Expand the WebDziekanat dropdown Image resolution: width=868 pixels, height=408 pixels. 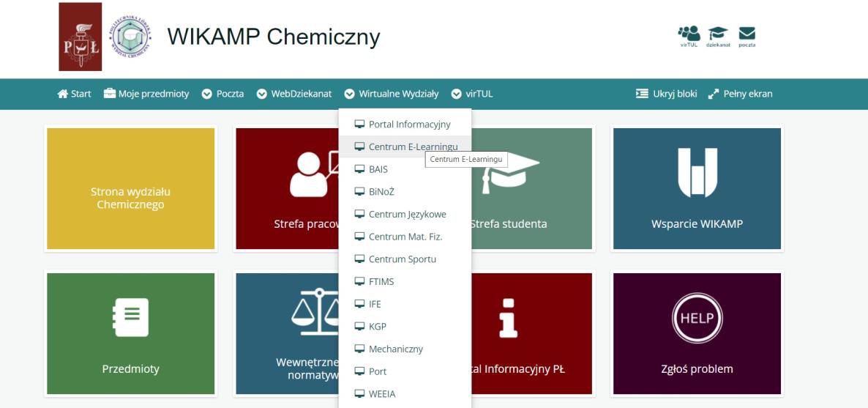[294, 94]
